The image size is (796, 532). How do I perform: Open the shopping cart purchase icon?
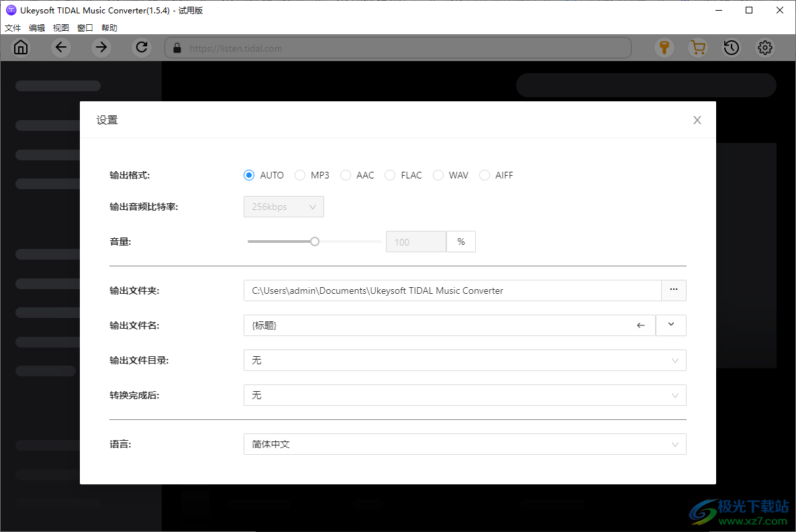[697, 48]
